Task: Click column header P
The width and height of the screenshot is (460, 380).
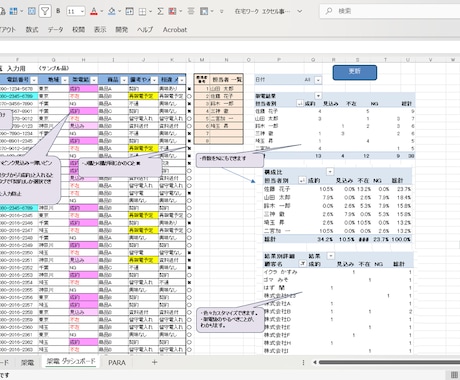Action: [x=279, y=60]
